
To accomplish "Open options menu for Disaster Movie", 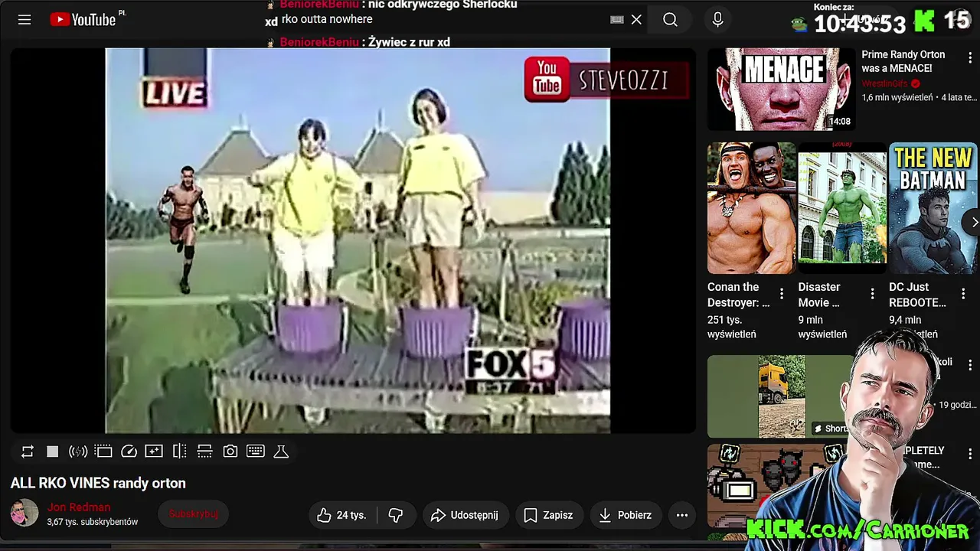I will (872, 294).
